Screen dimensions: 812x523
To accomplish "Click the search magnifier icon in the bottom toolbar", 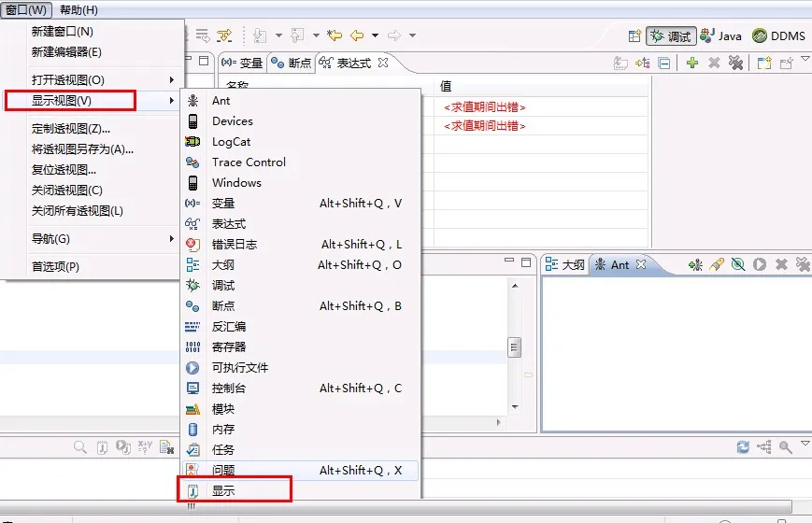I will pyautogui.click(x=79, y=446).
